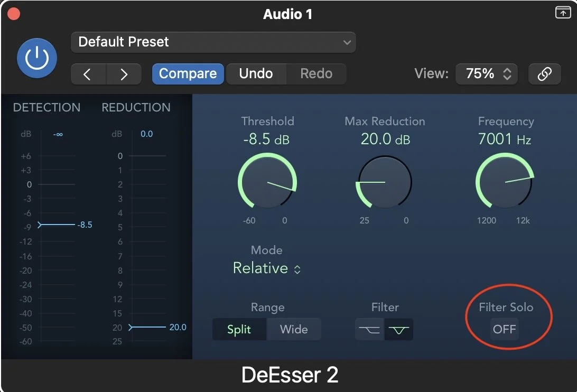577x392 pixels.
Task: Open the Mode Relative pop-up menu
Action: [267, 268]
